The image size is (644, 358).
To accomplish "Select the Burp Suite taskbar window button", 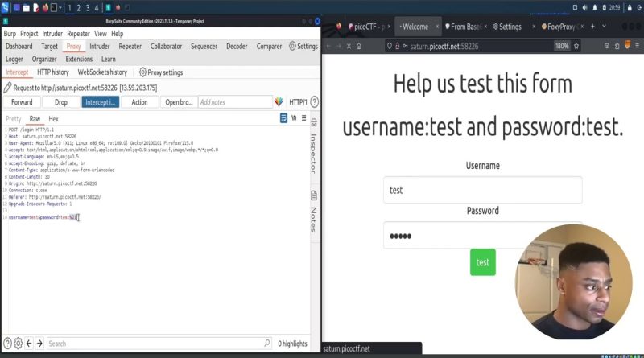I will click(109, 8).
